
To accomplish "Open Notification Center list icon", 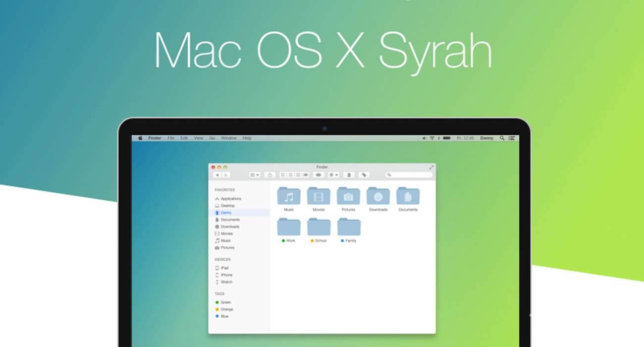I will (512, 138).
